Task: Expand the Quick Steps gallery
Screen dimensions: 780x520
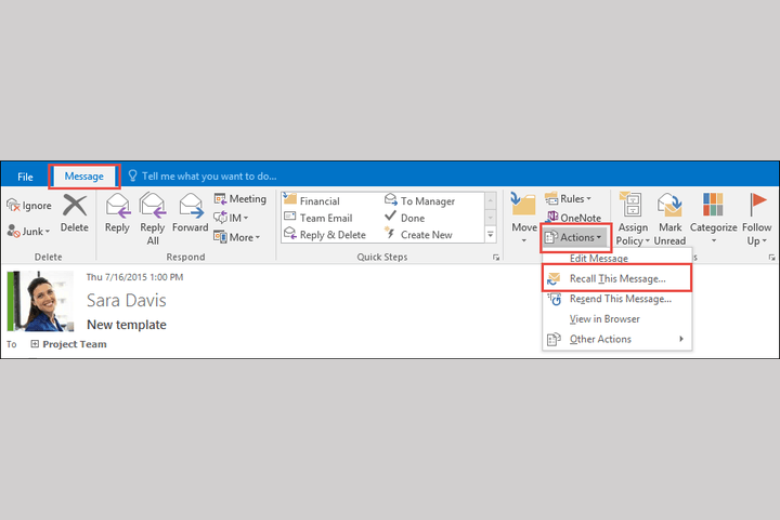Action: (490, 234)
